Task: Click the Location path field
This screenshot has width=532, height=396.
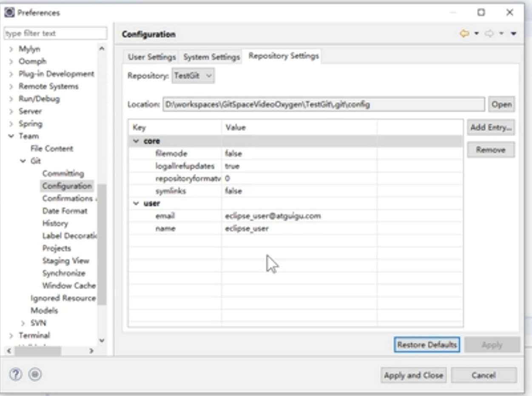Action: coord(323,104)
